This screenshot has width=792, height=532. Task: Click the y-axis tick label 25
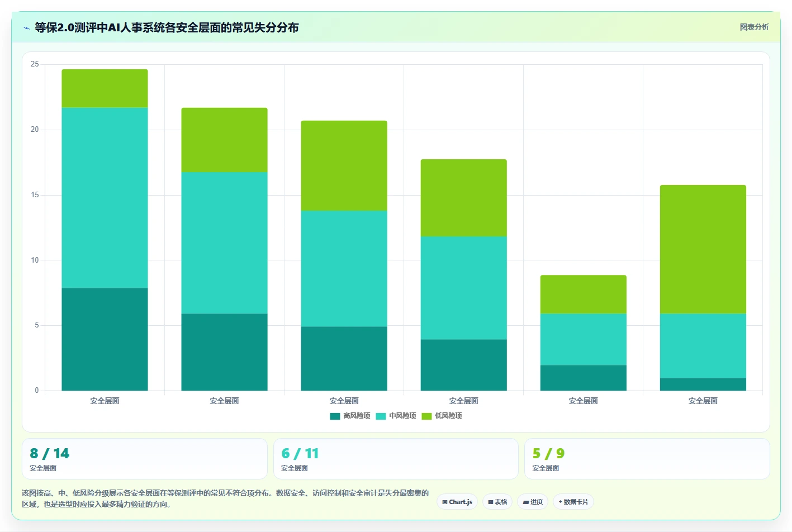tap(35, 64)
